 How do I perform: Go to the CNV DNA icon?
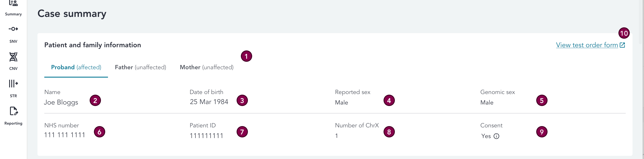pos(13,57)
